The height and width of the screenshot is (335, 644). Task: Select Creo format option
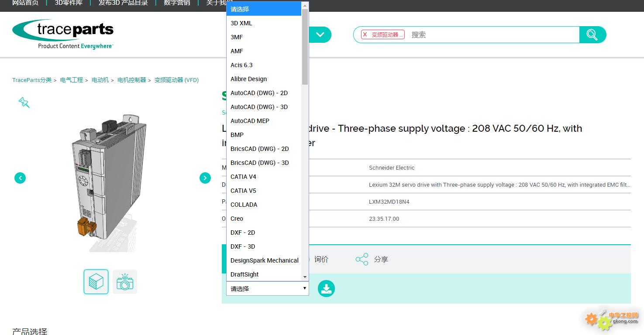click(x=264, y=219)
